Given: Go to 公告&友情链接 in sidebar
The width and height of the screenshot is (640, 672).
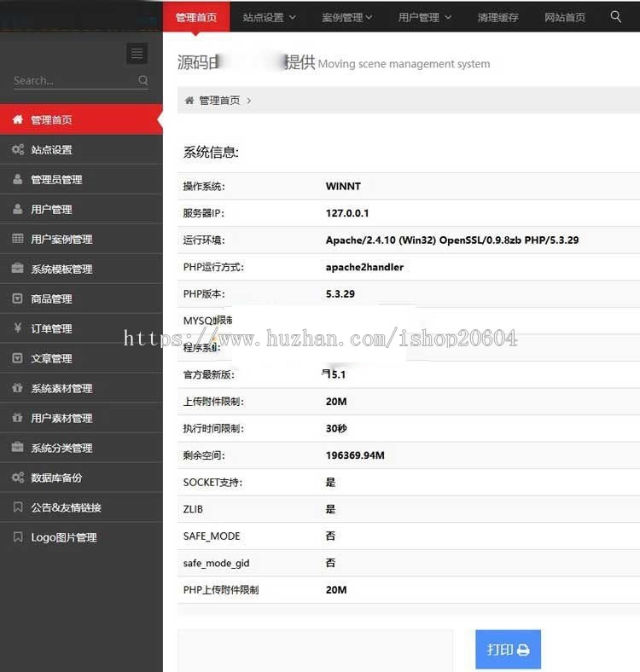Looking at the screenshot, I should pos(81,507).
